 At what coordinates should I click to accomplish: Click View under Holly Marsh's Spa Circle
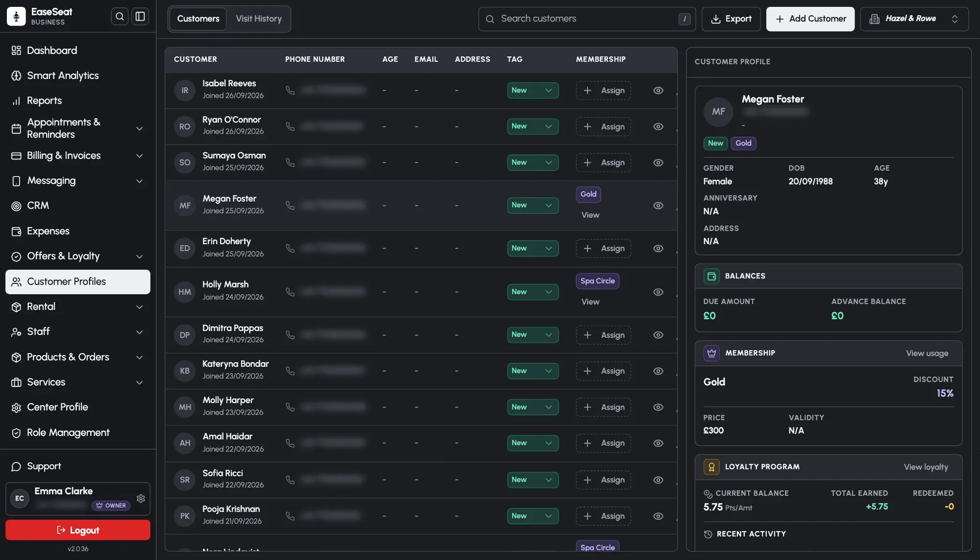590,302
